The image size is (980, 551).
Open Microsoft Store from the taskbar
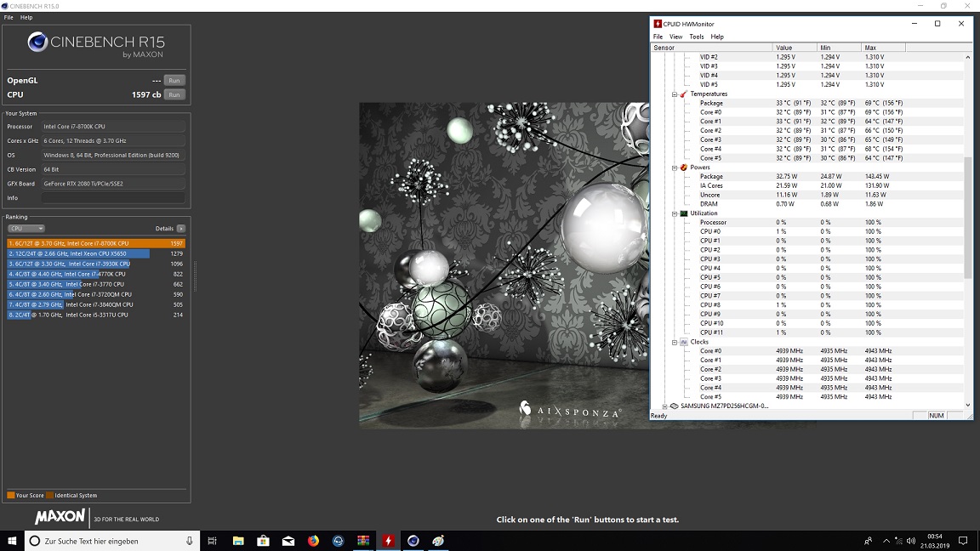(x=263, y=541)
